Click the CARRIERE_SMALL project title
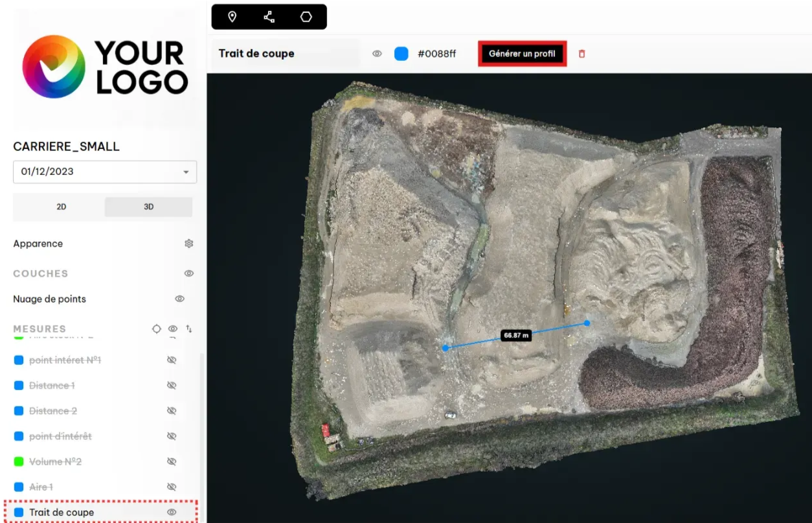This screenshot has height=523, width=812. point(66,146)
